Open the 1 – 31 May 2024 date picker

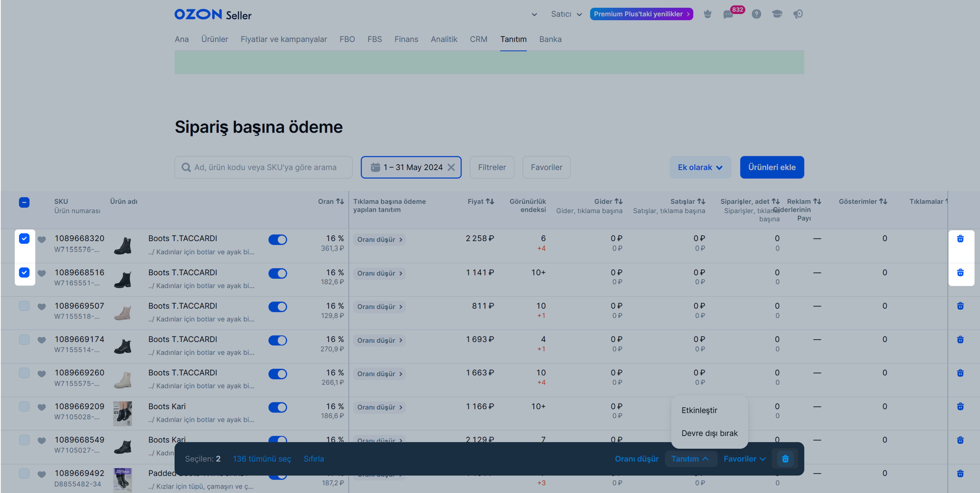[x=411, y=167]
